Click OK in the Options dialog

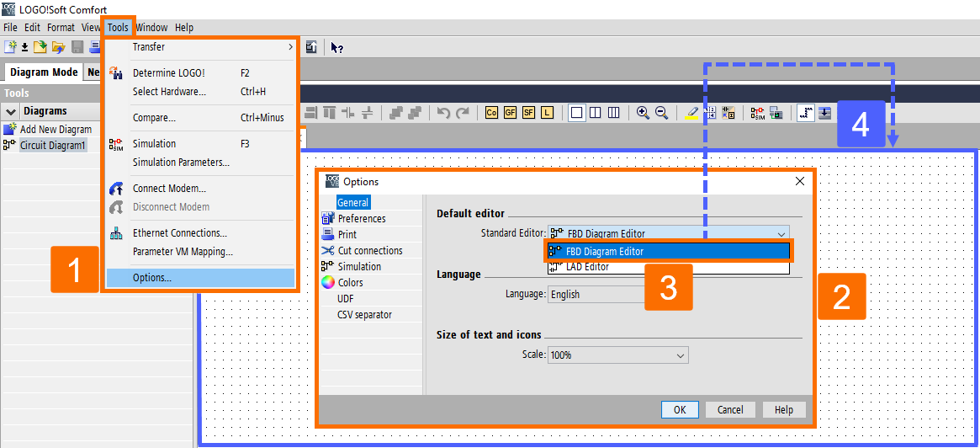tap(680, 410)
